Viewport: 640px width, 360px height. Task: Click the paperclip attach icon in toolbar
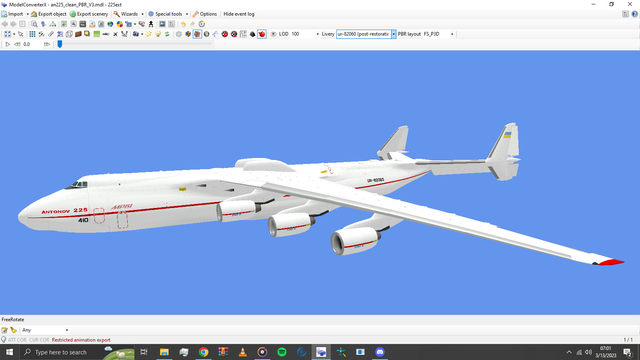[x=51, y=34]
